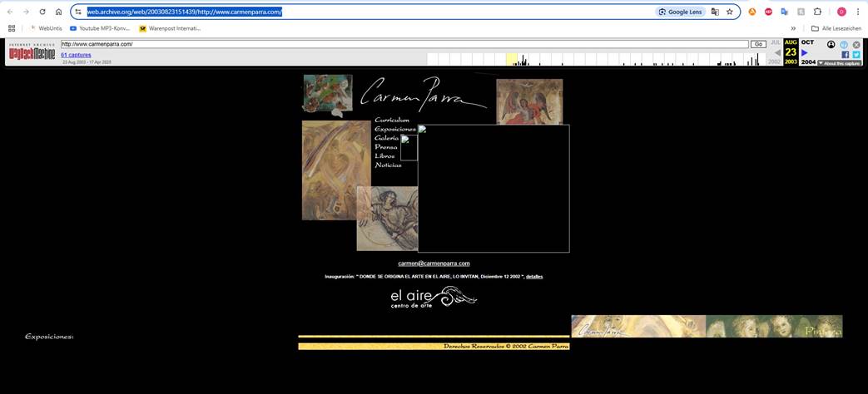Go to next capture arrow
This screenshot has height=394, width=868.
coord(805,52)
